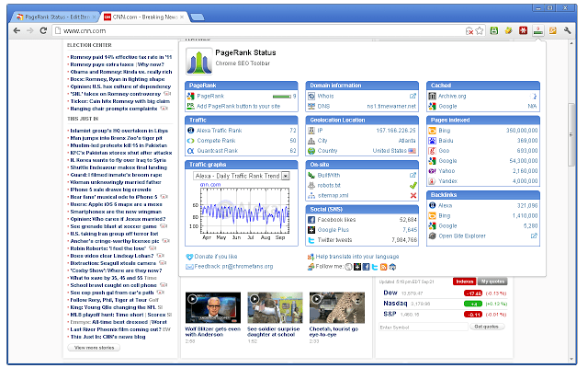Click the address bar www.cnn.com
Image resolution: width=588 pixels, height=368 pixels.
tap(259, 30)
